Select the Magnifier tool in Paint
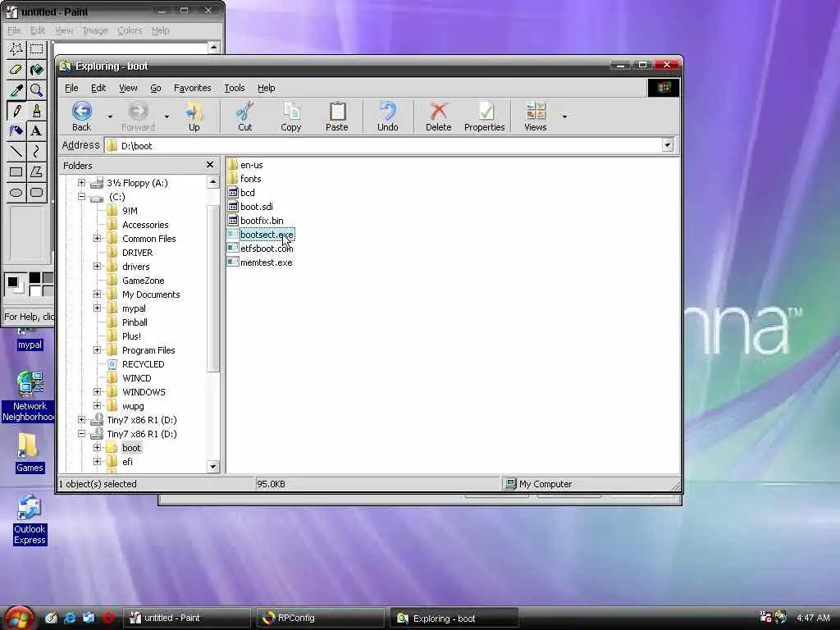The image size is (840, 630). pyautogui.click(x=36, y=90)
